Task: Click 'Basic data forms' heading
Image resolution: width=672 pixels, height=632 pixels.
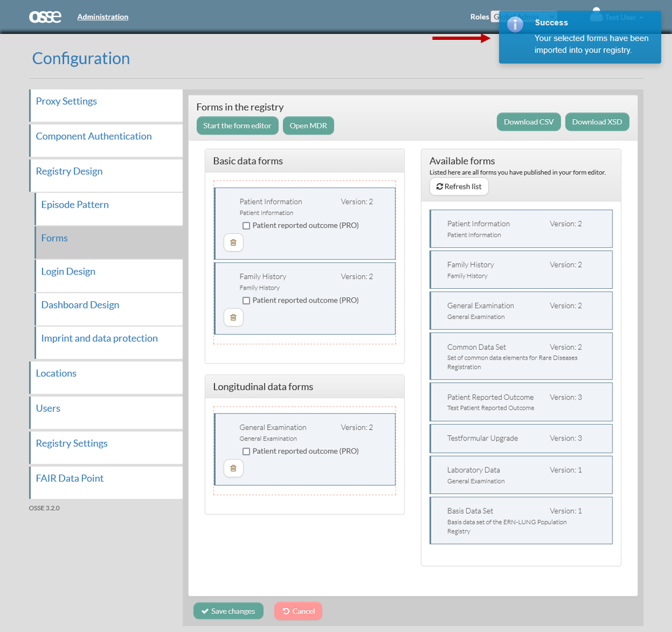Action: (x=248, y=161)
